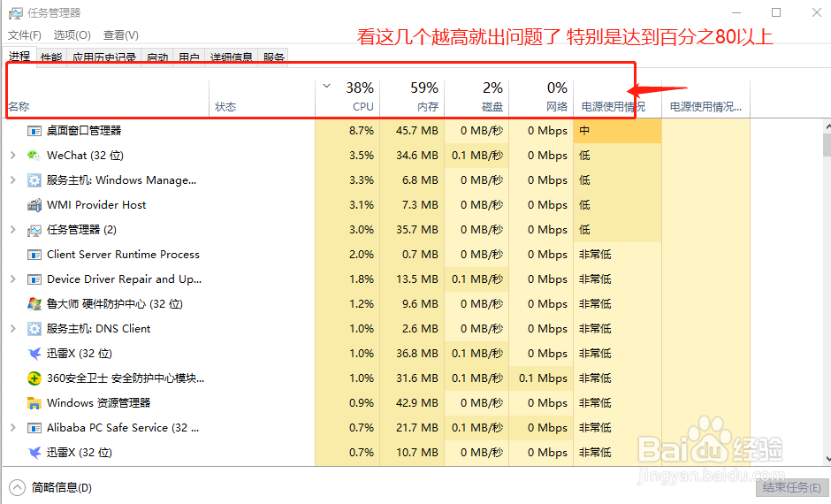Image resolution: width=831 pixels, height=504 pixels.
Task: Click the 迅雷X icon with 10.7 MB
Action: tap(34, 453)
